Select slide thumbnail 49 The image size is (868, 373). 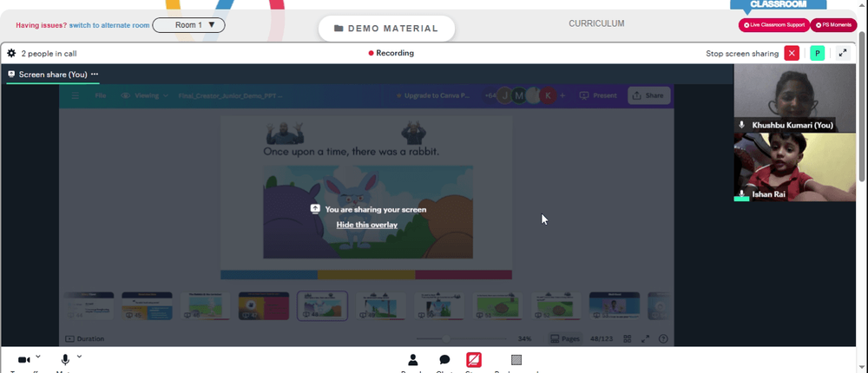[381, 305]
